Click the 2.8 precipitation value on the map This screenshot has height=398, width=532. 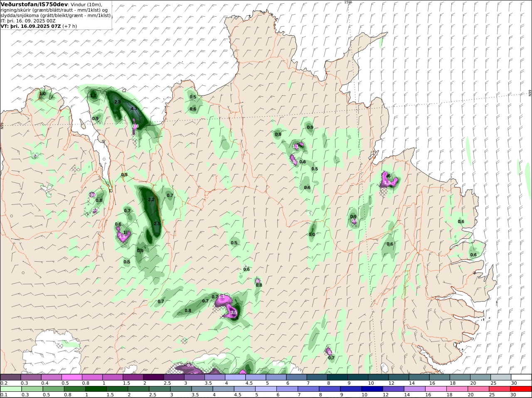[x=118, y=102]
